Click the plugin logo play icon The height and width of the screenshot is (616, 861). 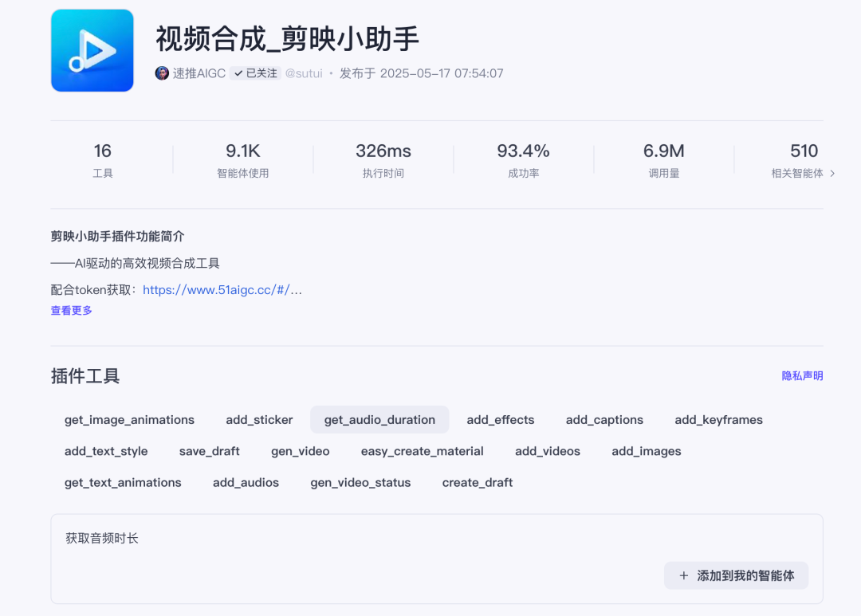click(x=92, y=50)
